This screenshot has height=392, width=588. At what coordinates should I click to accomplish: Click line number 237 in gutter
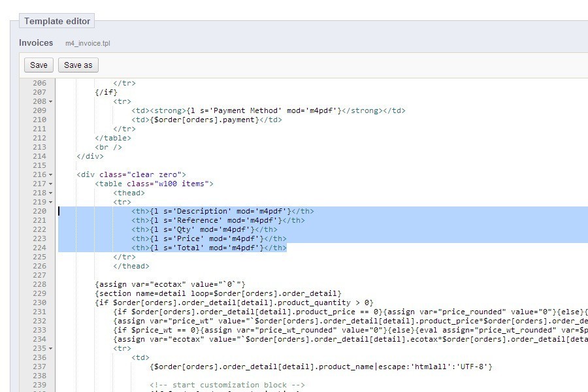pos(39,367)
